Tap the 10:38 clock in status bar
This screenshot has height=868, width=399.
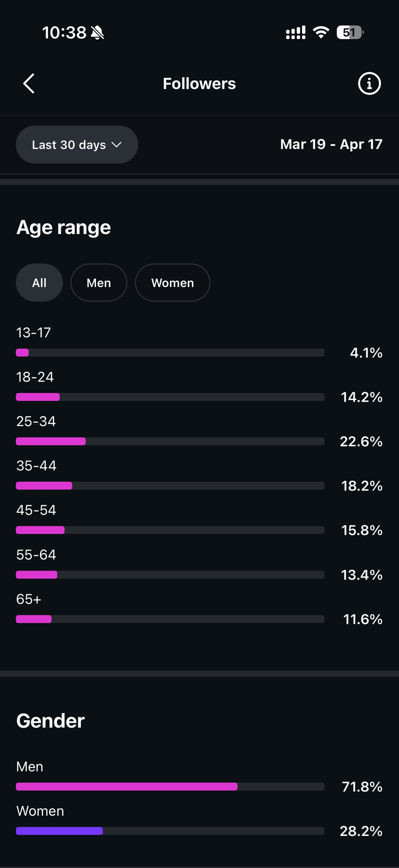pos(64,33)
